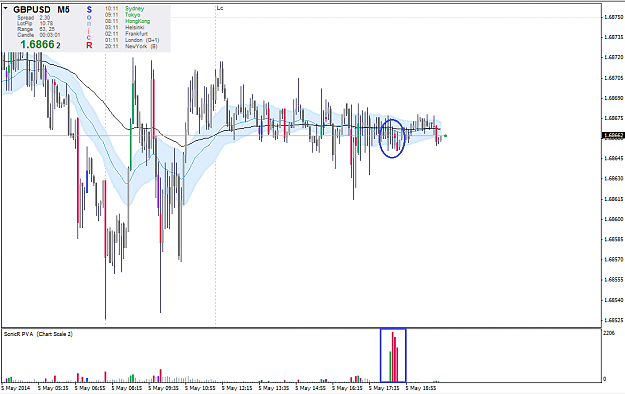Click the 5 May 10:55 time label
Image resolution: width=625 pixels, height=394 pixels.
point(200,388)
